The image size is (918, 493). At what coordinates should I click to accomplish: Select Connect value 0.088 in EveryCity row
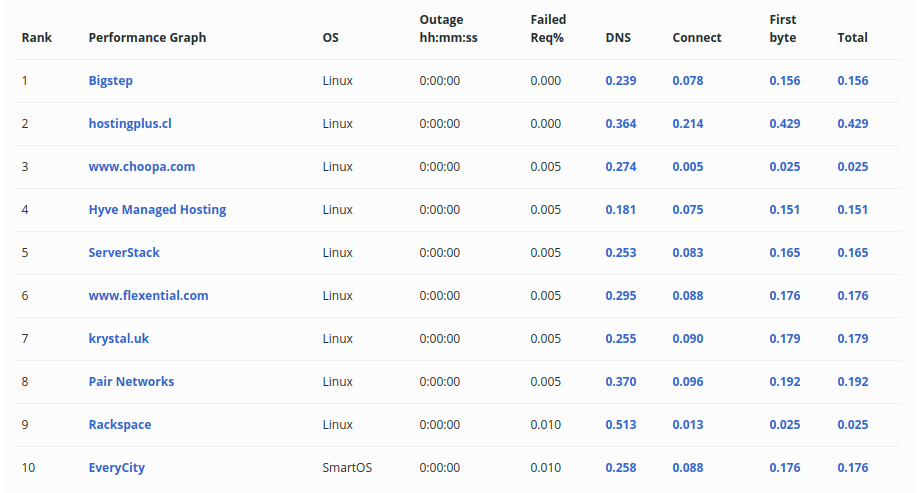[688, 468]
